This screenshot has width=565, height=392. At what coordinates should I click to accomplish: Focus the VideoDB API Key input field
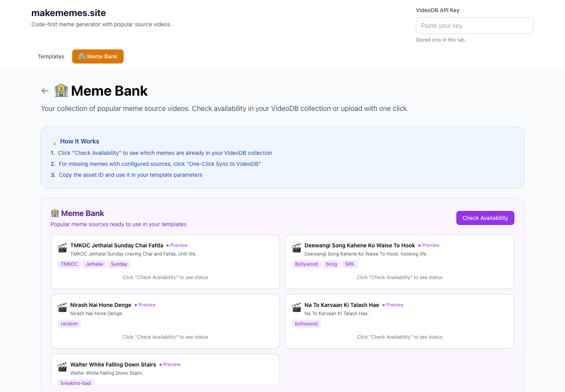tap(474, 25)
